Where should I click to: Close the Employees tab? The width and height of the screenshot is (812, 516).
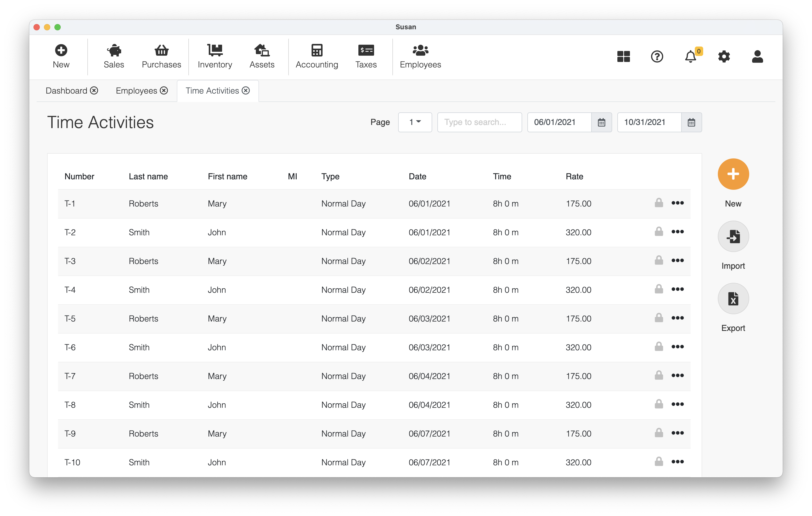tap(164, 91)
